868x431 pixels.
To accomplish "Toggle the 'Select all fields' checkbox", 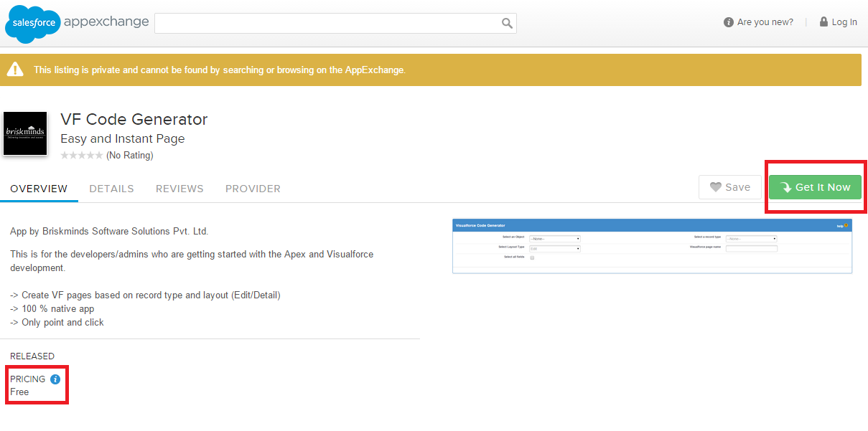I will pyautogui.click(x=532, y=257).
